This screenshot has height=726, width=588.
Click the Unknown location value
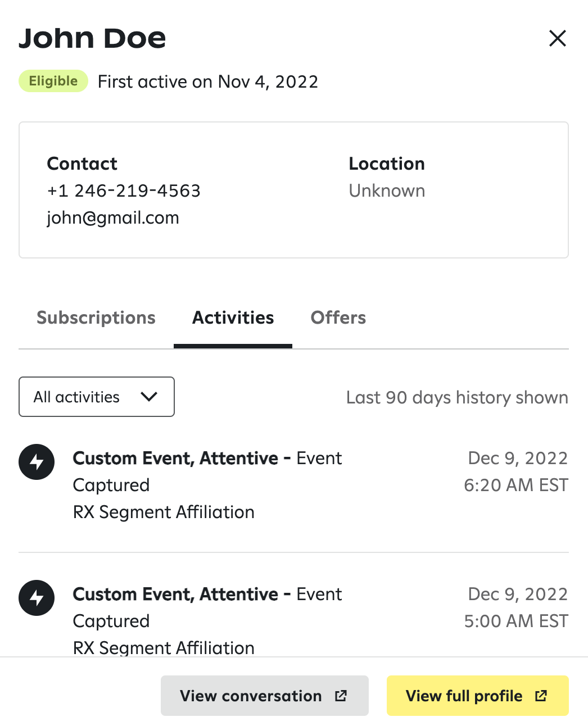click(387, 191)
